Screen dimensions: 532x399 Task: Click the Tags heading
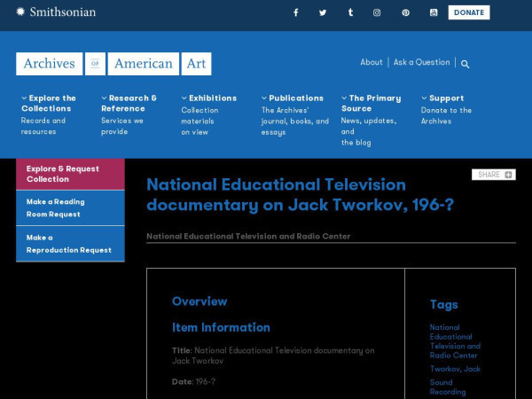click(x=444, y=304)
